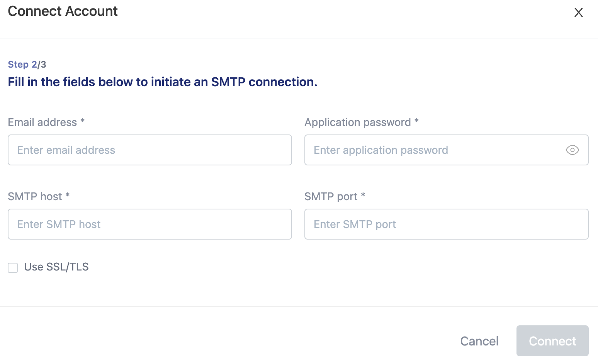Show the application password with eye icon
The height and width of the screenshot is (364, 598).
(572, 150)
